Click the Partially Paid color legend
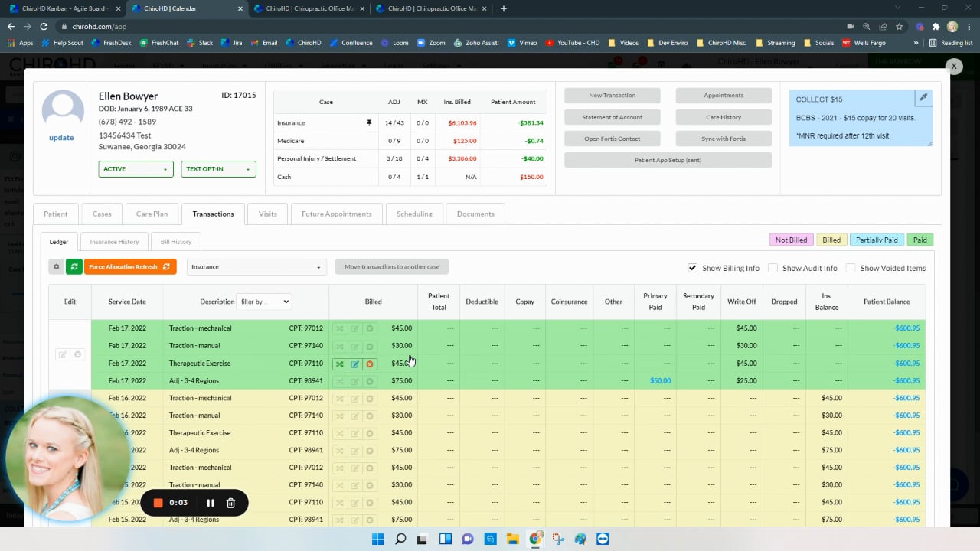The width and height of the screenshot is (980, 551). click(x=877, y=240)
